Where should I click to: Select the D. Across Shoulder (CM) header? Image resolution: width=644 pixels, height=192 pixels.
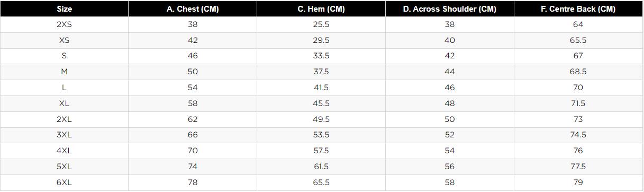pyautogui.click(x=450, y=9)
